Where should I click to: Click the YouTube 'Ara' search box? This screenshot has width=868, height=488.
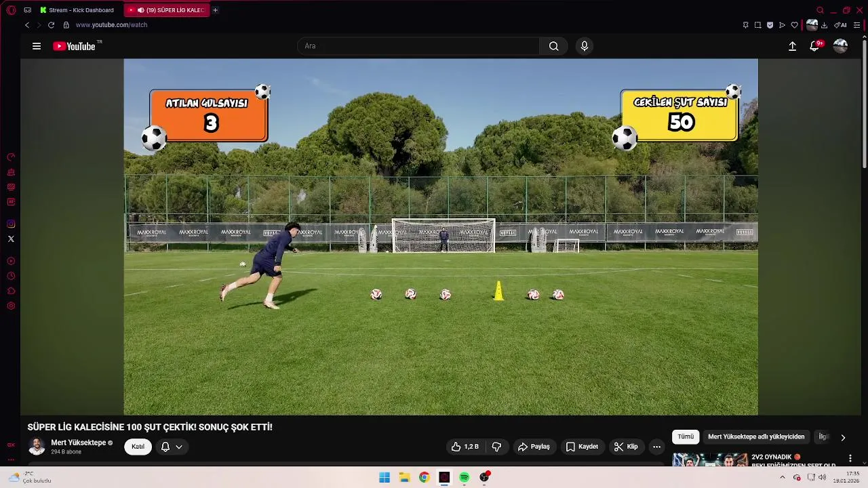pyautogui.click(x=418, y=46)
